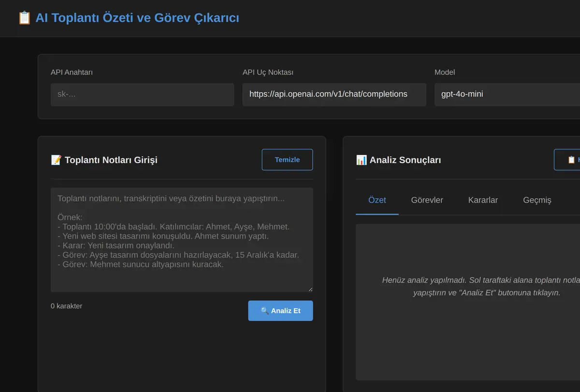Click the clipboard icon in the app title
Image resolution: width=580 pixels, height=392 pixels.
pyautogui.click(x=24, y=18)
